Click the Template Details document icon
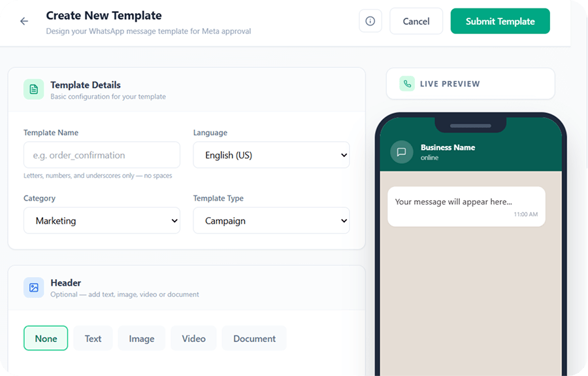Viewport: 588px width, 376px height. coord(34,90)
